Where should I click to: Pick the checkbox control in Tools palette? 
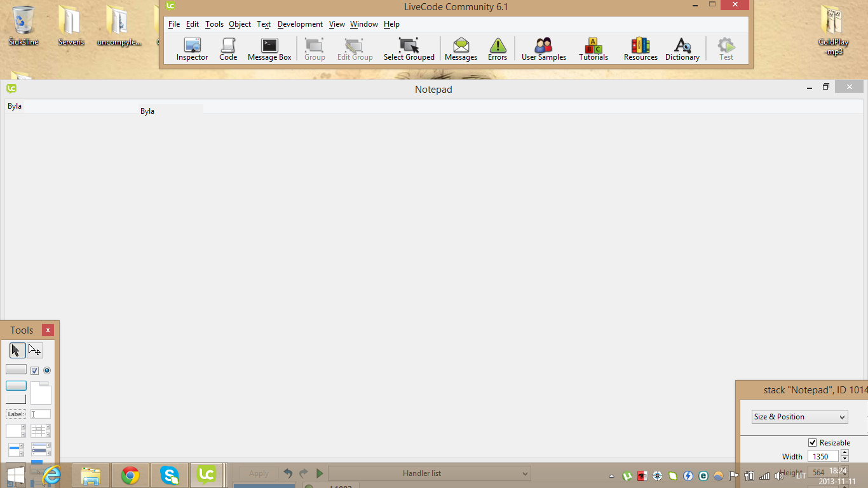[x=35, y=370]
